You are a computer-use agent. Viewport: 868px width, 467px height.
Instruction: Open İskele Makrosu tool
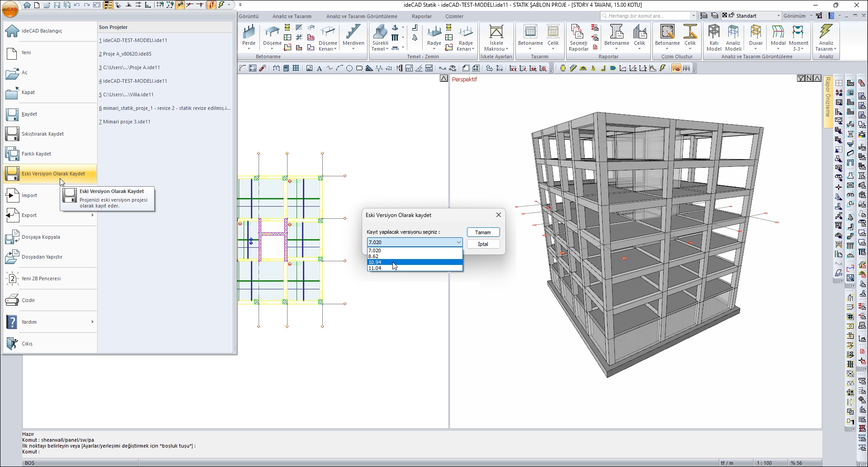496,33
